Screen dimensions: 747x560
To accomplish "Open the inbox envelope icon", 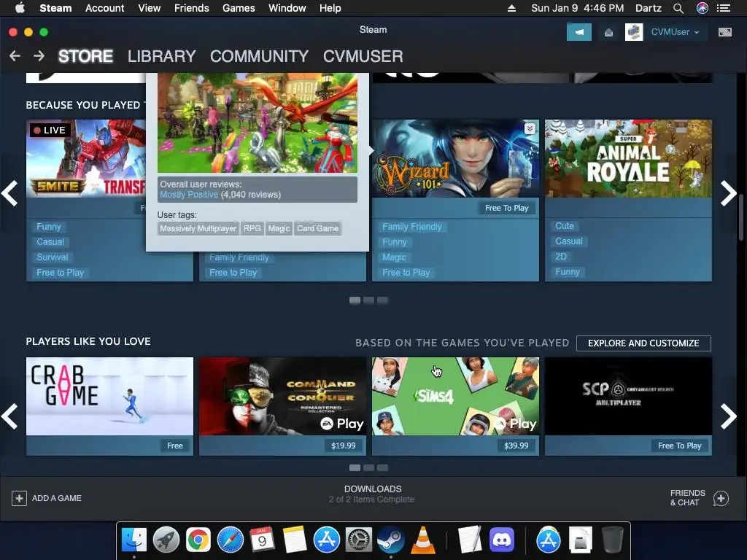I will point(608,32).
